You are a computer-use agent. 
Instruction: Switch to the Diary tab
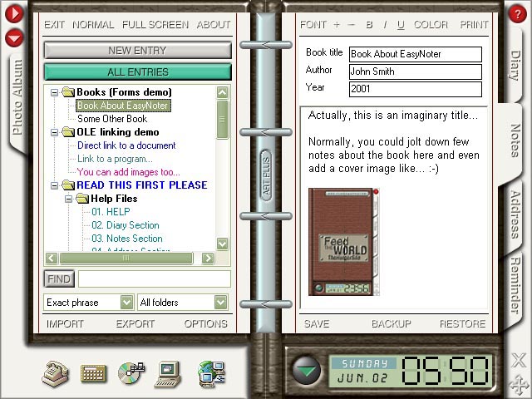[x=515, y=67]
